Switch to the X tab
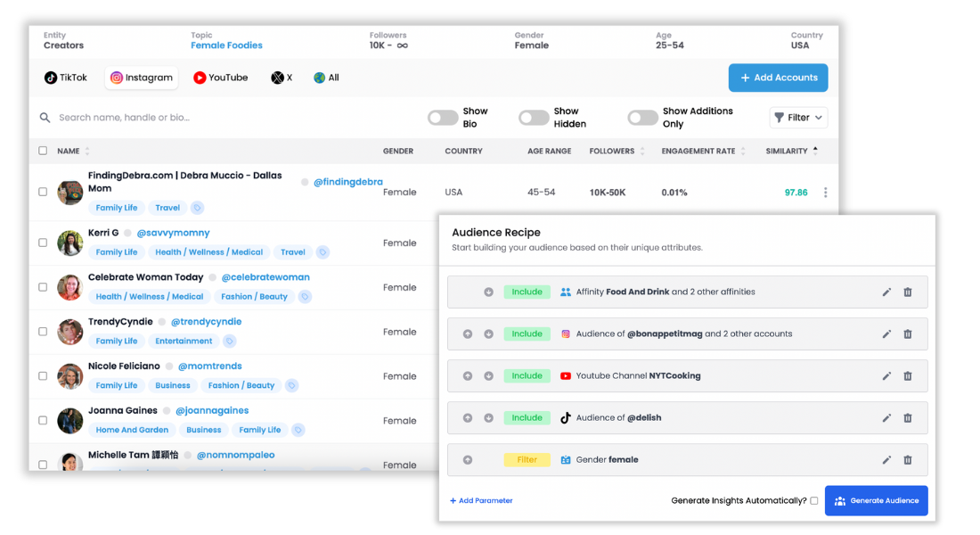The width and height of the screenshot is (980, 535). click(282, 78)
